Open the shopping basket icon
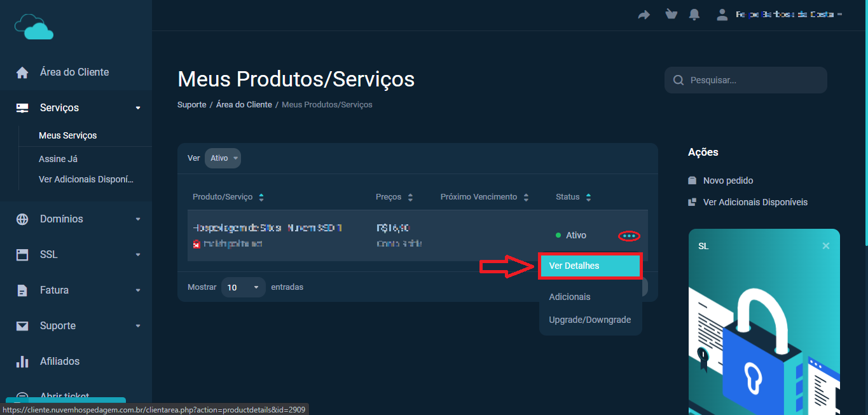 tap(671, 14)
